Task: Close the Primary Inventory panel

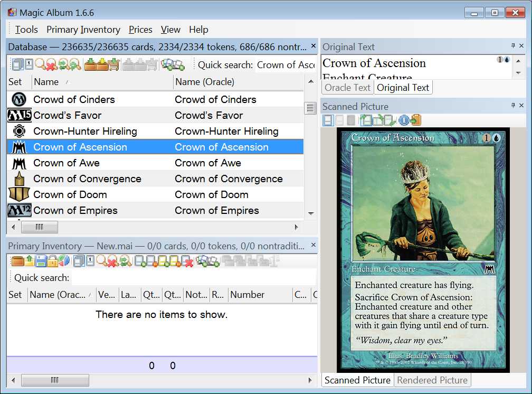Action: click(x=313, y=245)
